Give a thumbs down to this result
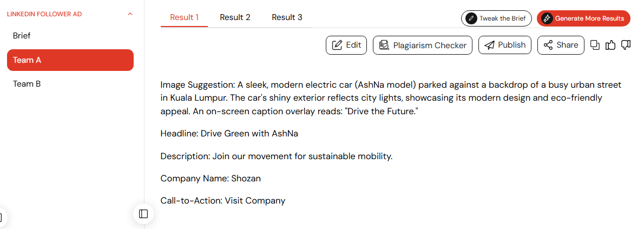 pos(626,45)
